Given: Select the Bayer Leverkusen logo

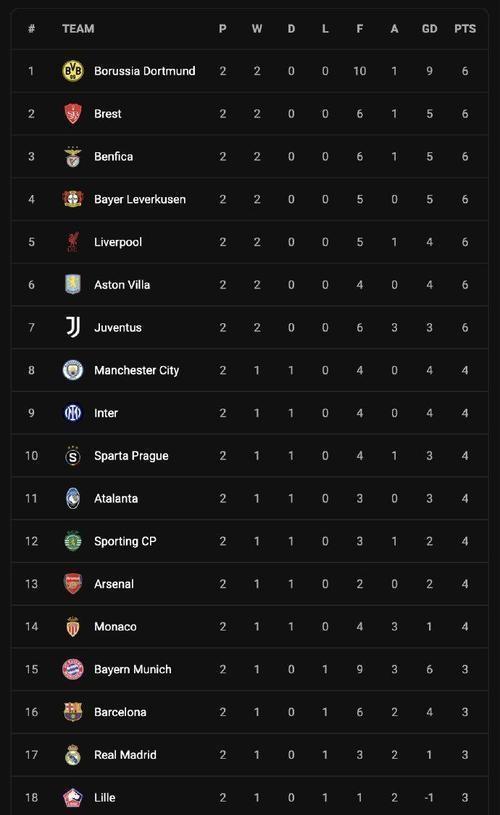Looking at the screenshot, I should click(x=73, y=199).
